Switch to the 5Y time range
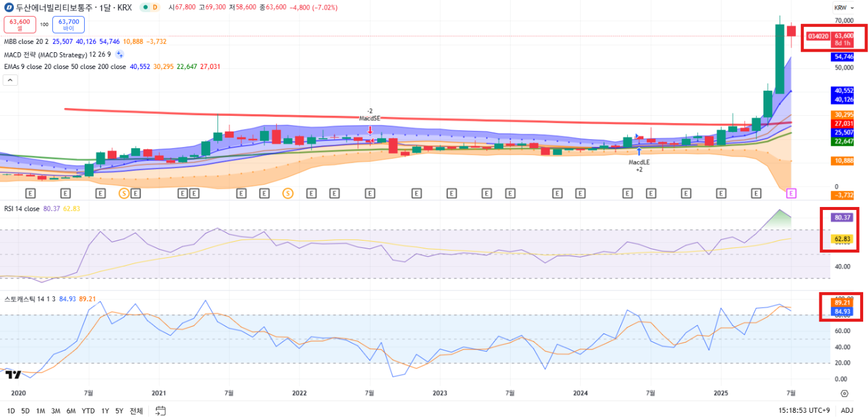This screenshot has width=868, height=417. tap(120, 411)
